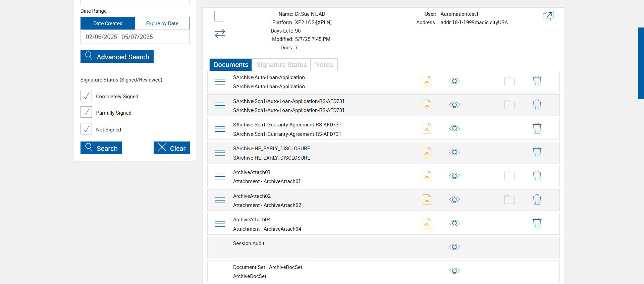Viewport: 644px width, 284px height.
Task: Click the date range input field
Action: click(135, 37)
